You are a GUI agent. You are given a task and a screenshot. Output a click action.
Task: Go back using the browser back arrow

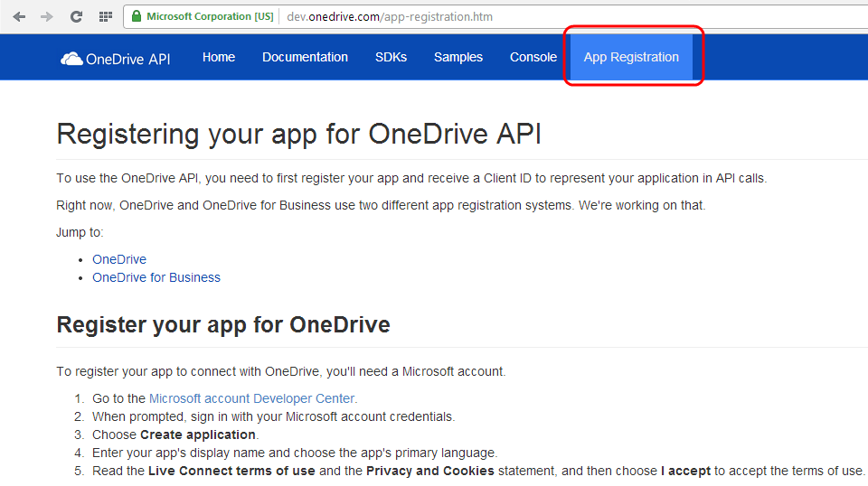(x=19, y=16)
